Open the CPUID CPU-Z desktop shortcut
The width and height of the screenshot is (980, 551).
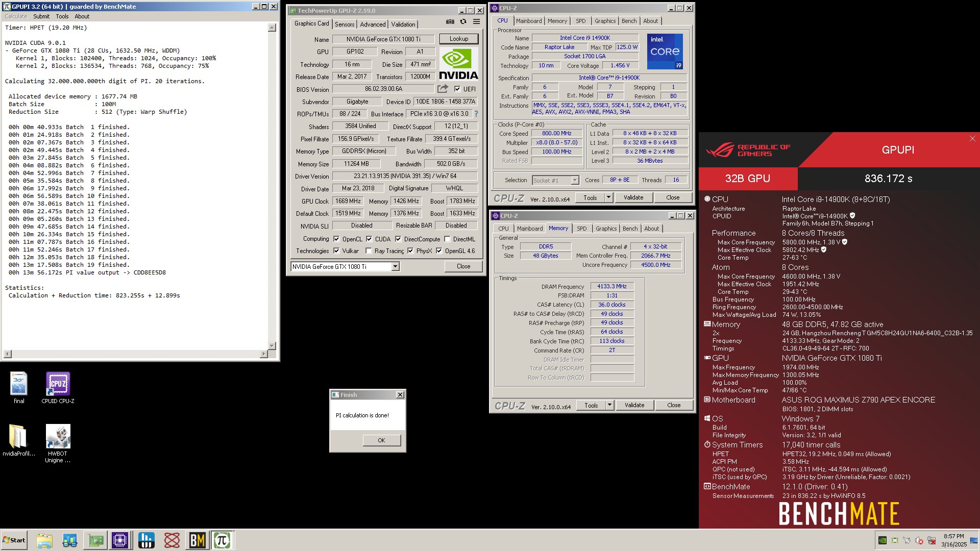click(58, 388)
